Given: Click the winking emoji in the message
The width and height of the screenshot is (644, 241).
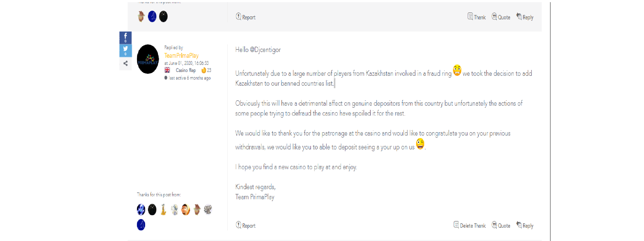Looking at the screenshot, I should (420, 144).
